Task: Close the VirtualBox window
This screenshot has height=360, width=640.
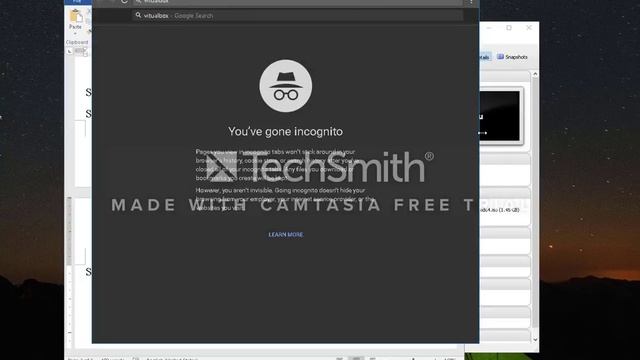Action: tap(529, 28)
